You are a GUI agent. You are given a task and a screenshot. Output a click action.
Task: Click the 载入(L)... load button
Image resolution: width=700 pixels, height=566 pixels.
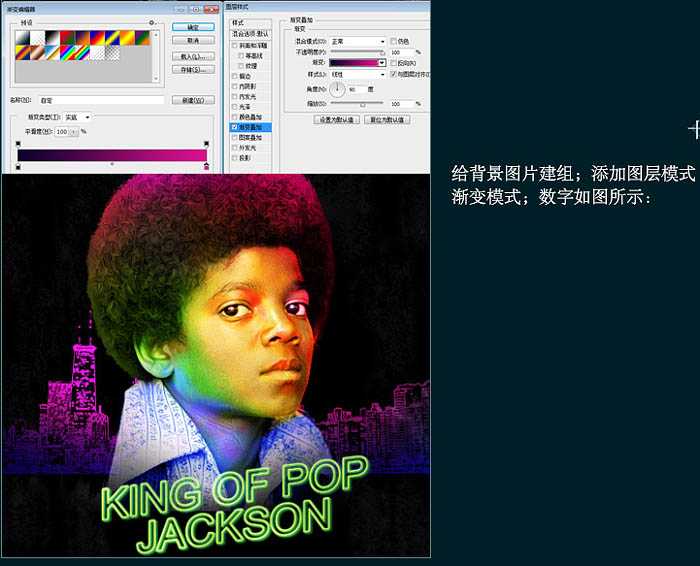tap(193, 57)
